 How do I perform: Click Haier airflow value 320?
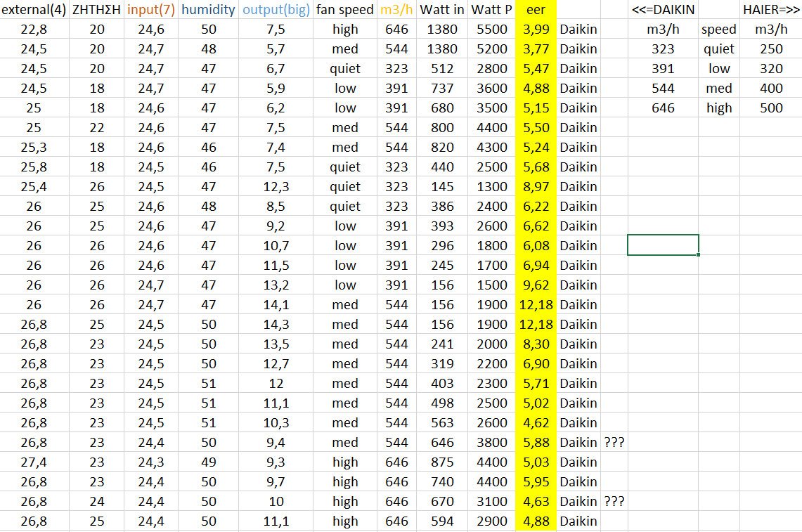[x=771, y=69]
